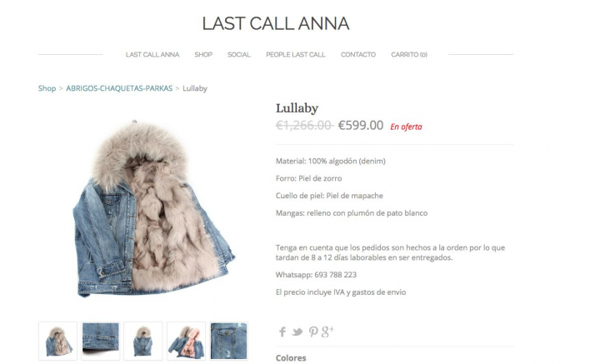600x364 pixels.
Task: Share product via Twitter bird icon
Action: pos(297,332)
